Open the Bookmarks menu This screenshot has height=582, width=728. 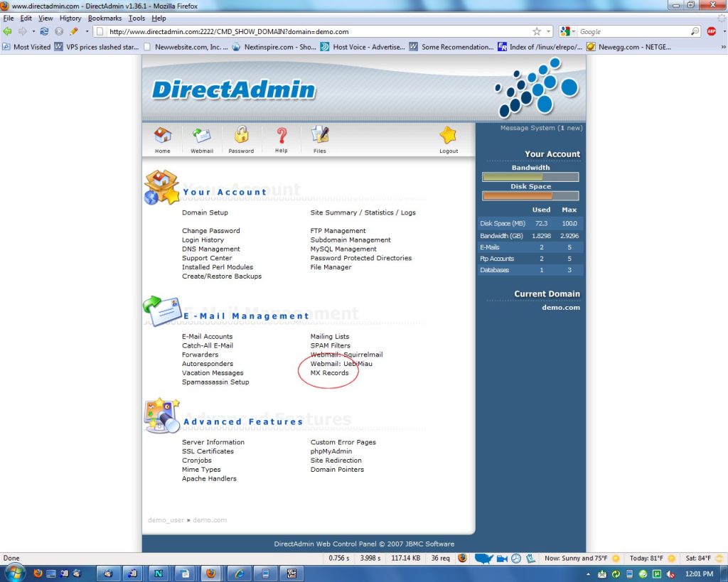(x=105, y=18)
